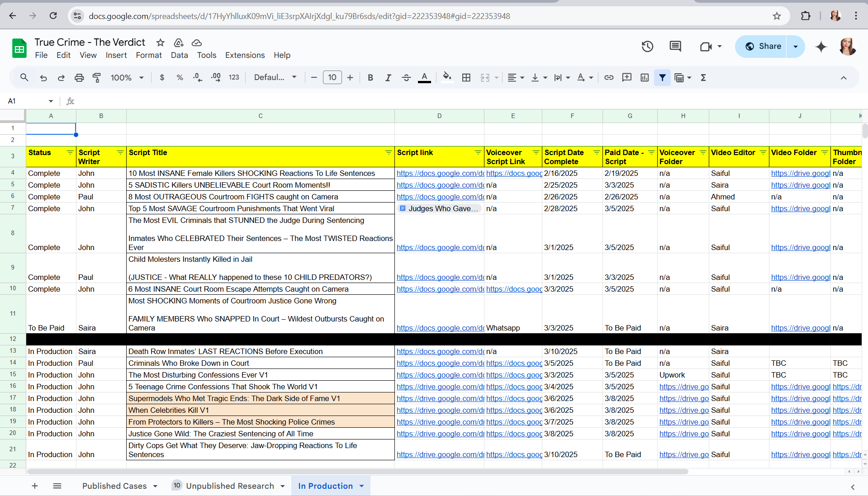Open Status column filter icon
Screen dimensions: 868x496
click(70, 152)
